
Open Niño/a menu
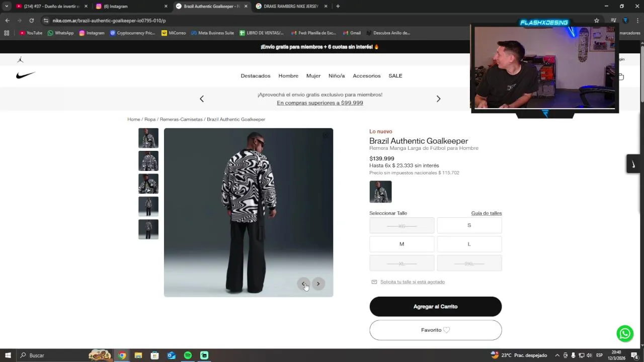[337, 76]
